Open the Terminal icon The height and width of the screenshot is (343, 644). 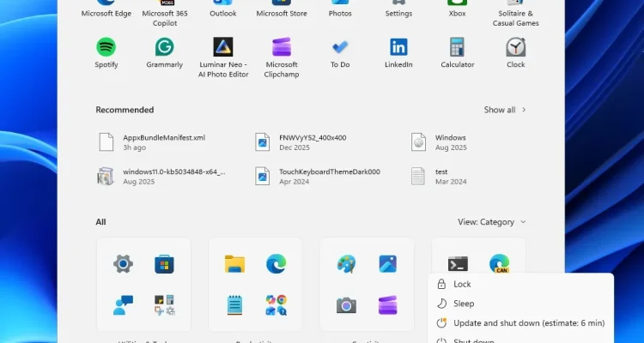point(458,264)
